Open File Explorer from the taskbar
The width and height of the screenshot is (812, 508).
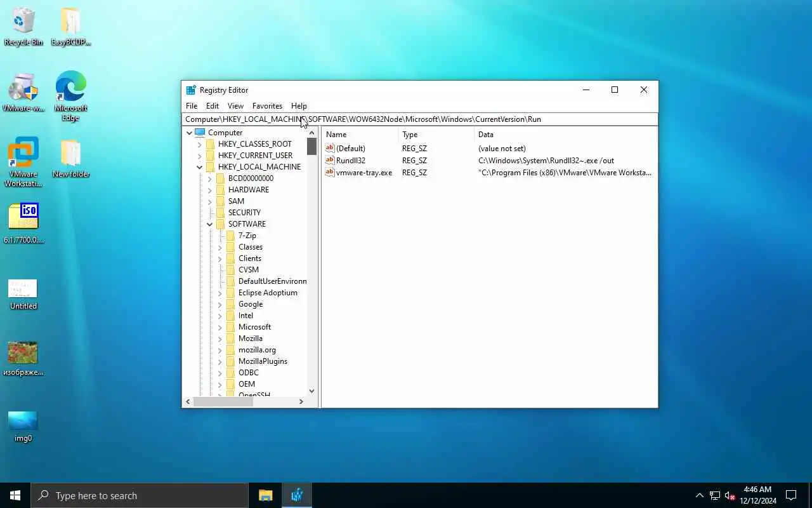pyautogui.click(x=265, y=495)
